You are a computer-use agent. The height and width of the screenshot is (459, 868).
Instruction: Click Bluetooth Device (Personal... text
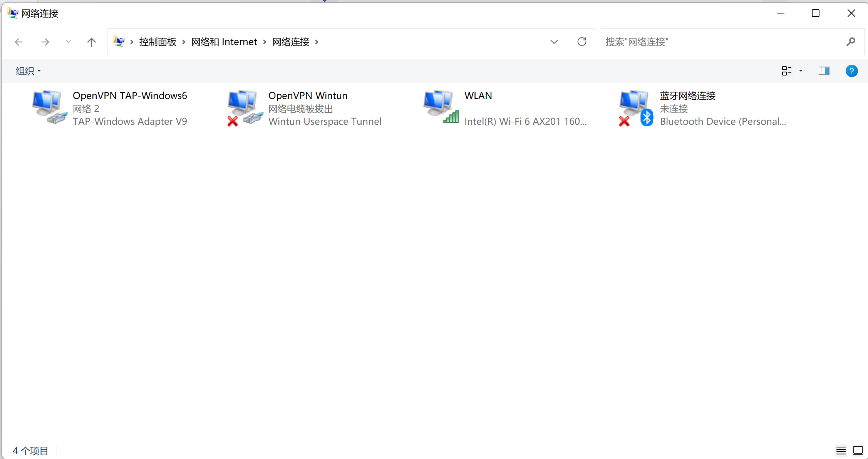click(x=723, y=122)
